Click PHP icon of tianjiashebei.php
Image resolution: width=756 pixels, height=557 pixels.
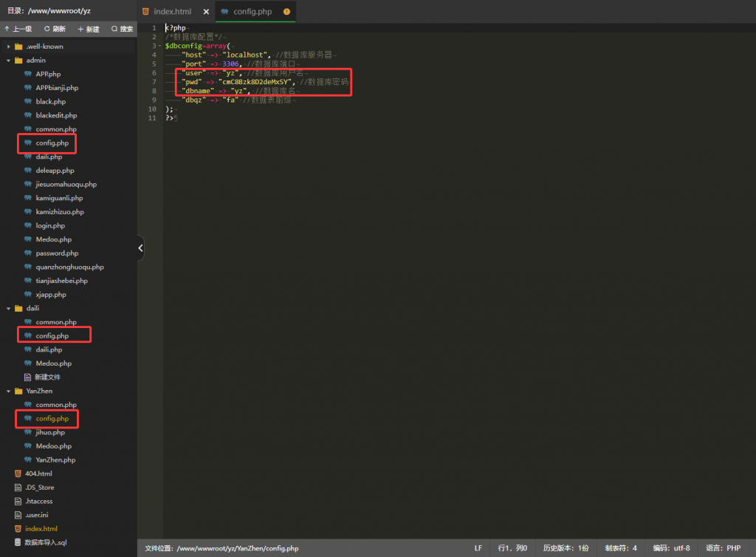(x=28, y=281)
